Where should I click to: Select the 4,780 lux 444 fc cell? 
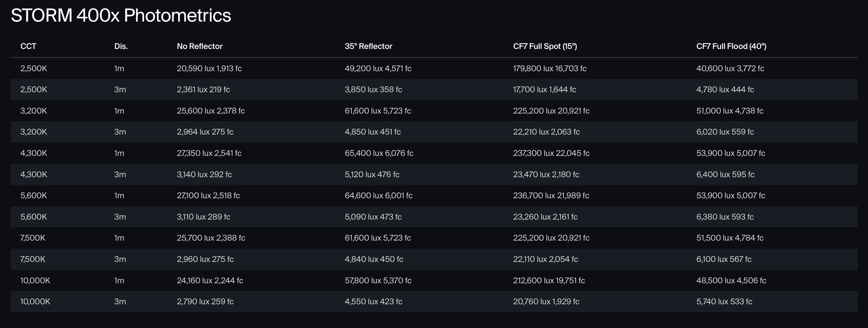click(x=725, y=90)
